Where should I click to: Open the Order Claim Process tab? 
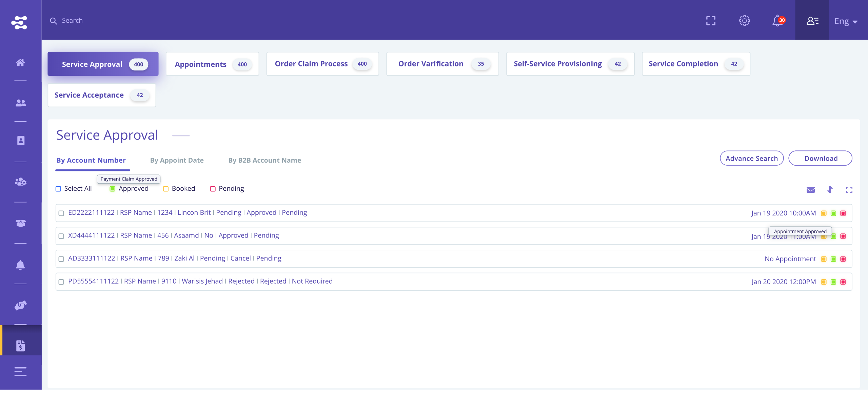tap(323, 64)
